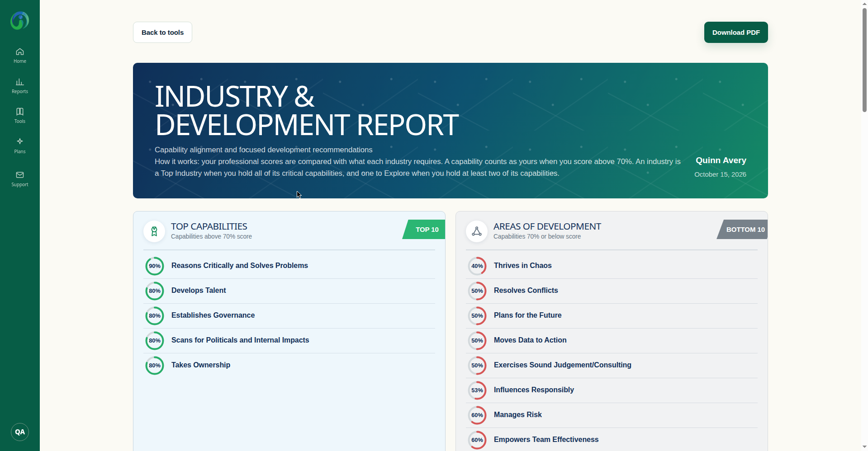
Task: Click the 80% ring beside Takes Ownership
Action: [x=155, y=366]
